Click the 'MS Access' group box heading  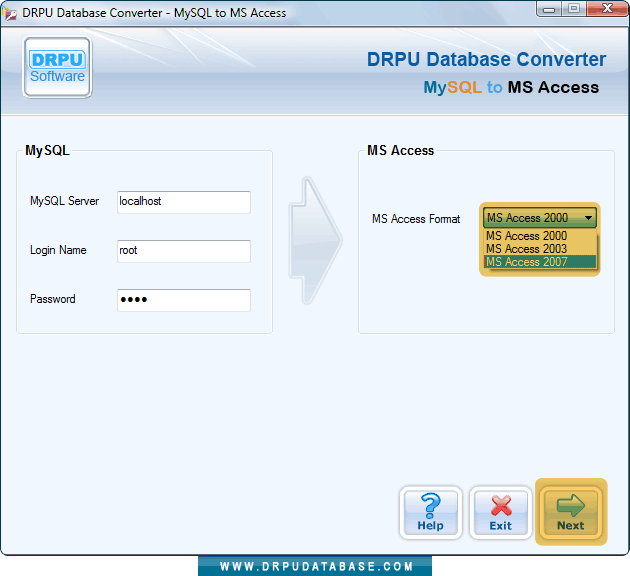tap(401, 150)
